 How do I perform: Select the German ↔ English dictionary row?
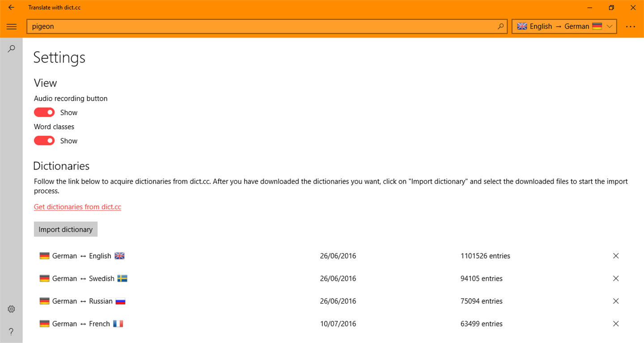point(330,256)
